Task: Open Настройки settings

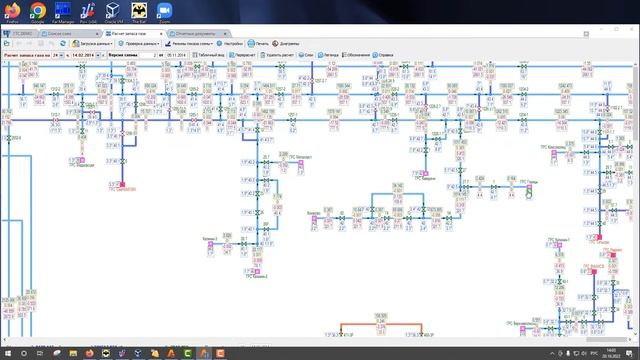Action: (229, 44)
